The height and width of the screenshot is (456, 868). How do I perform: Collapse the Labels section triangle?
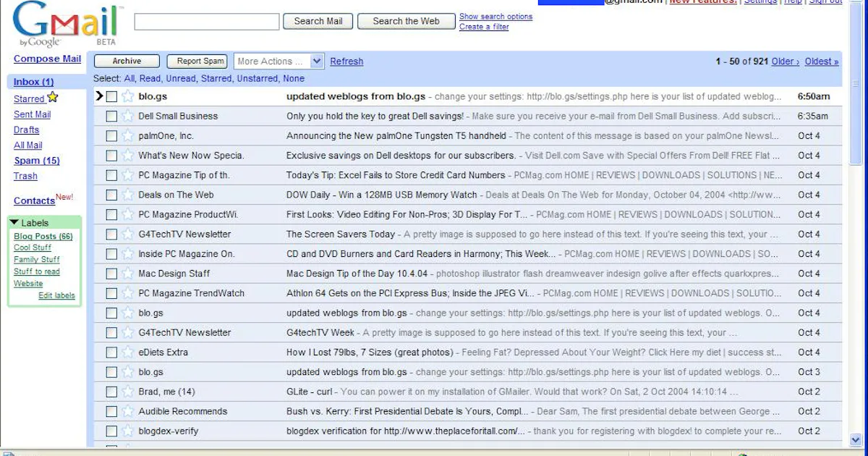[x=14, y=223]
